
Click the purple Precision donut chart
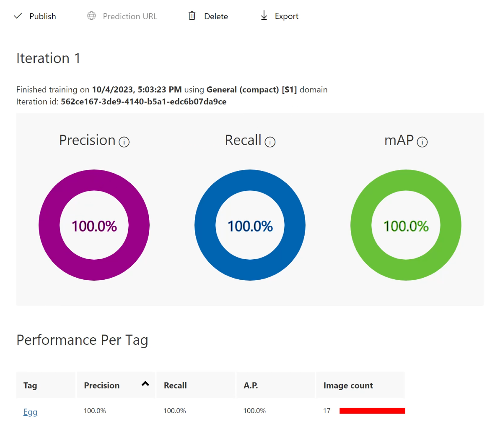[x=94, y=180]
